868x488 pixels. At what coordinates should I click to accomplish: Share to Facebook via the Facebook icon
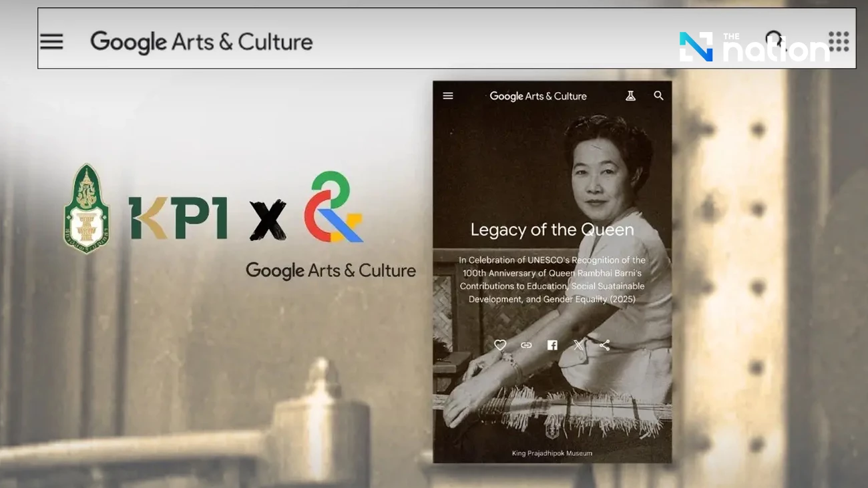[x=552, y=345]
